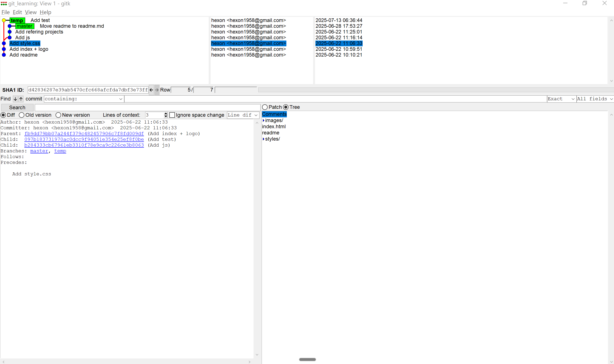Open the Help menu
614x364 pixels.
45,12
